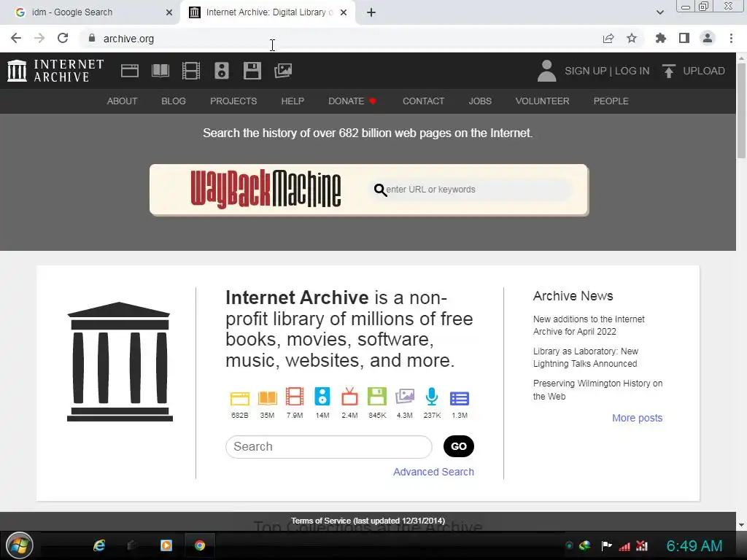Open the Windows Start button

coord(20,545)
